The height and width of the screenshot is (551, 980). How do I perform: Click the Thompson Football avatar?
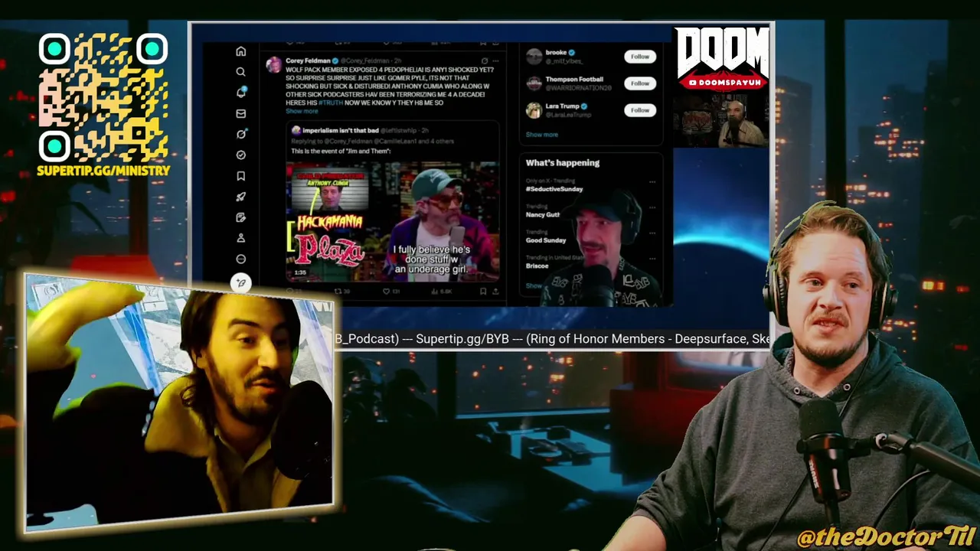click(534, 83)
